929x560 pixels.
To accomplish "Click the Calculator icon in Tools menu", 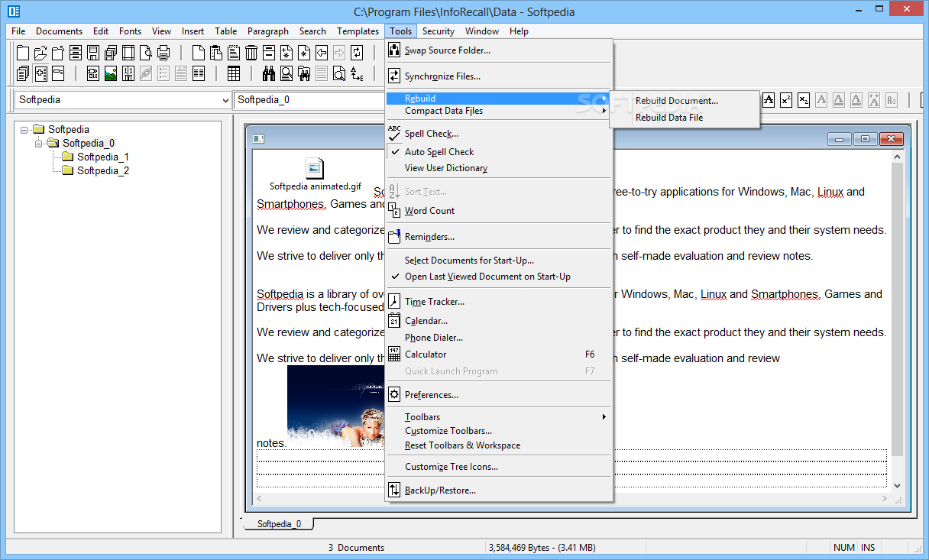I will (394, 354).
